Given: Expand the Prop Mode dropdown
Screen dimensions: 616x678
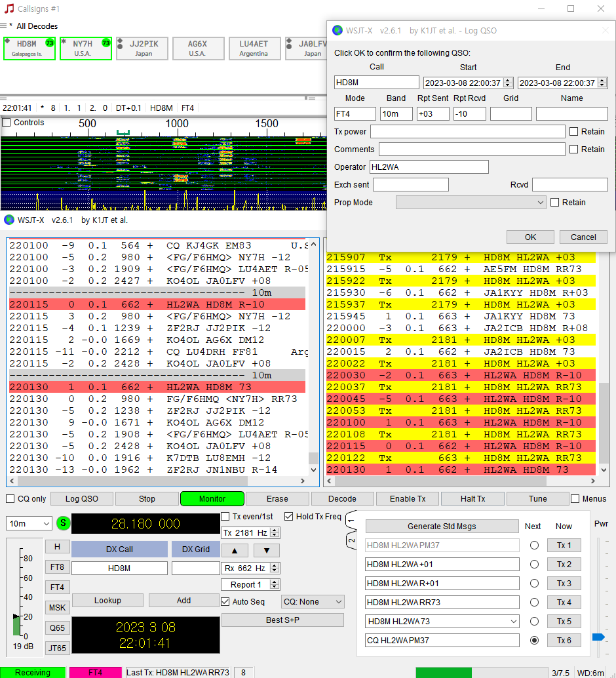Looking at the screenshot, I should coord(471,203).
